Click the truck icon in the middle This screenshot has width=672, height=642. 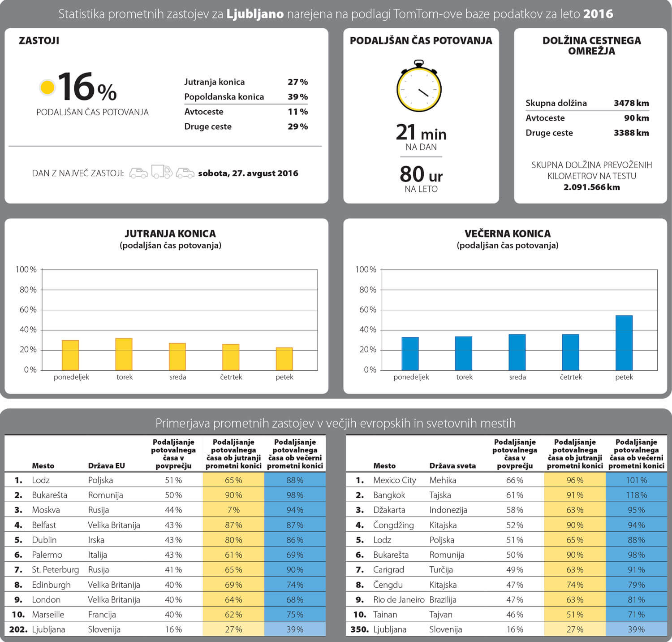click(162, 172)
